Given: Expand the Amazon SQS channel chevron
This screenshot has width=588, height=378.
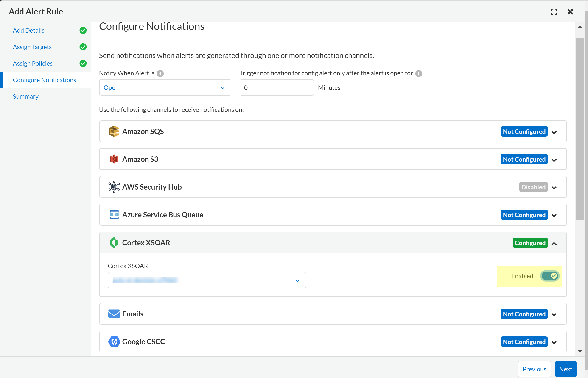Looking at the screenshot, I should pos(554,132).
